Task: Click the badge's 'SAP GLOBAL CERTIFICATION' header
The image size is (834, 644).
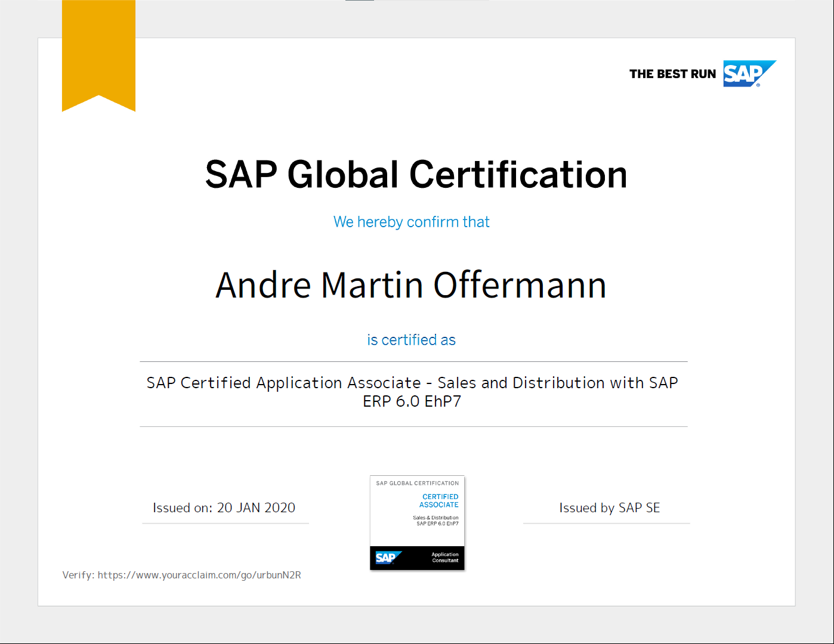Action: (417, 483)
